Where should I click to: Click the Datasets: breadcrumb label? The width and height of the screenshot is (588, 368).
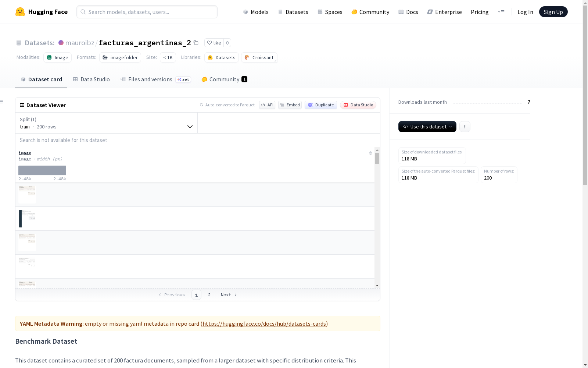(39, 43)
